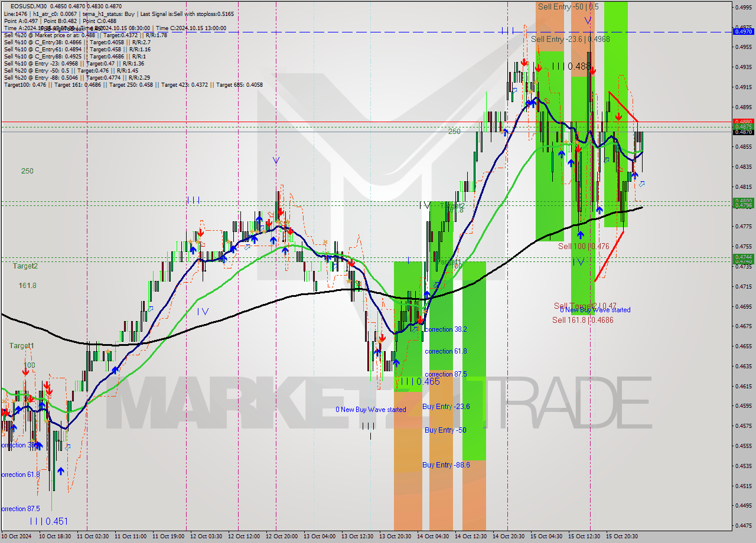The image size is (756, 543).
Task: Click the 0.4535 price axis label
Action: click(742, 466)
